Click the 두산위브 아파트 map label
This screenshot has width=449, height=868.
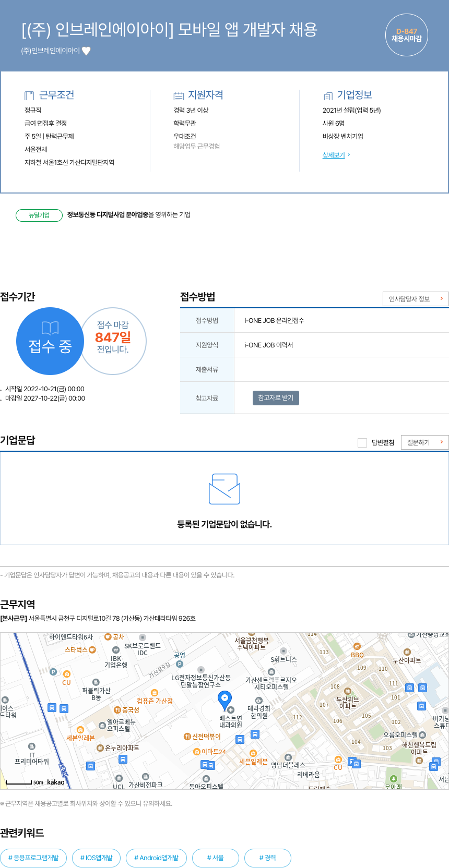(x=347, y=703)
